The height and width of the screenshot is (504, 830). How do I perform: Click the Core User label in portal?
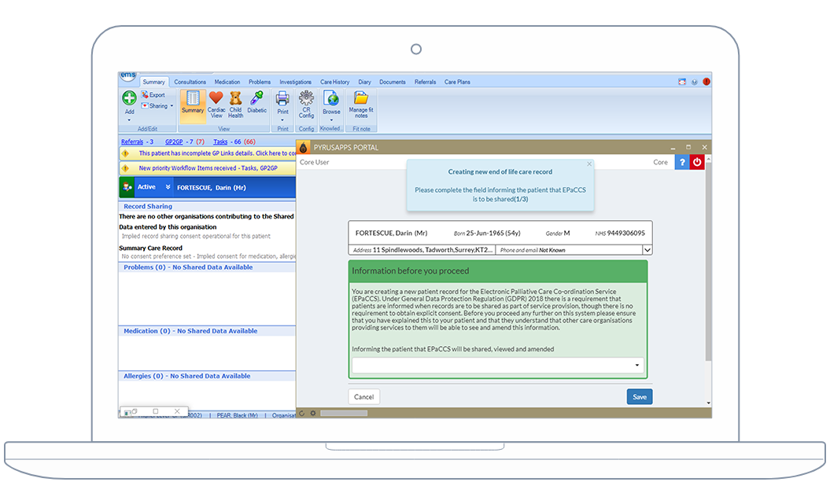(315, 162)
